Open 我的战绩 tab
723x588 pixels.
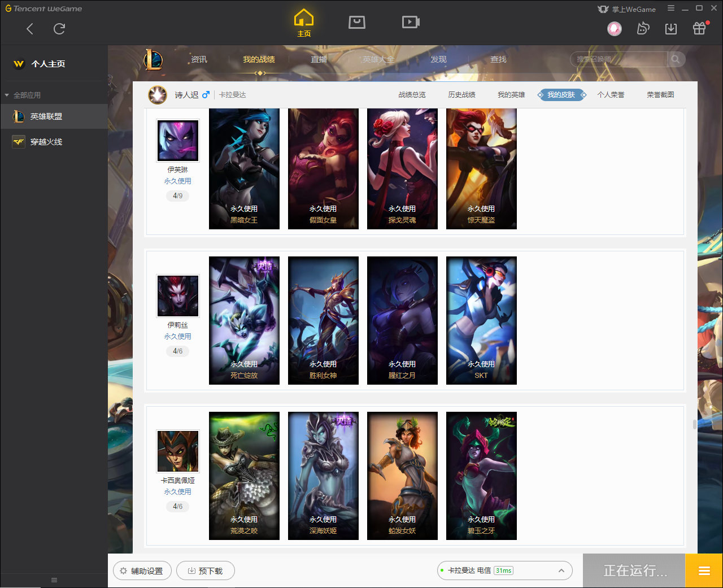259,59
